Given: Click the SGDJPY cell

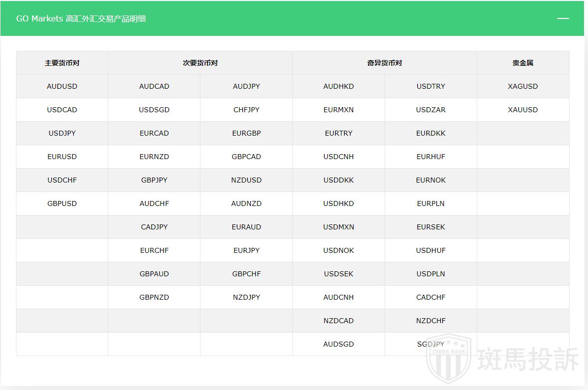Looking at the screenshot, I should click(x=431, y=344).
